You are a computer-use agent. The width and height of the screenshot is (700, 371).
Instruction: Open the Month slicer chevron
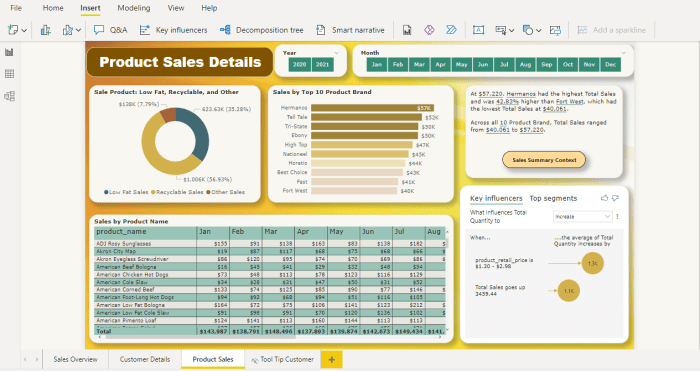click(624, 53)
